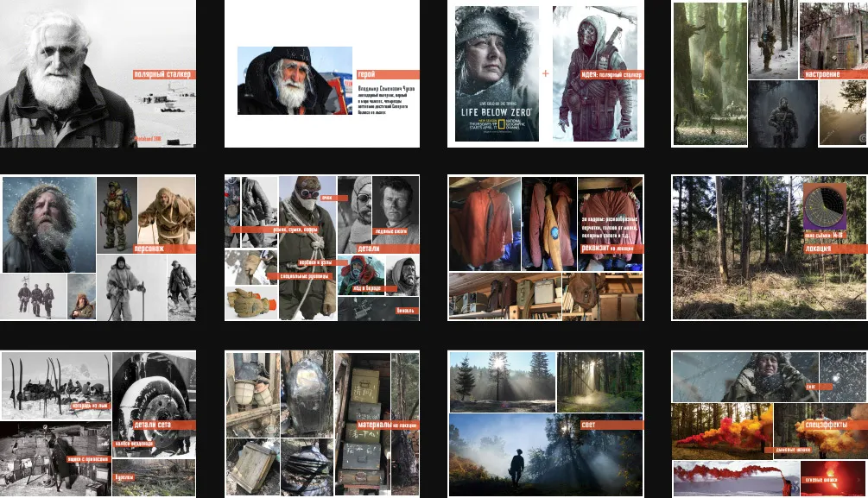868x498 pixels.
Task: Select the Life Below Zero poster
Action: [x=497, y=73]
